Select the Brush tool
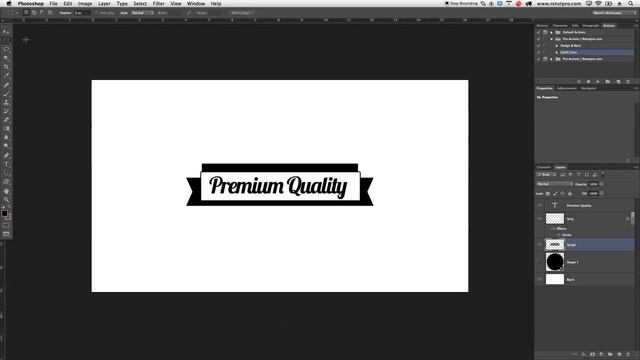Image resolution: width=640 pixels, height=360 pixels. point(6,93)
